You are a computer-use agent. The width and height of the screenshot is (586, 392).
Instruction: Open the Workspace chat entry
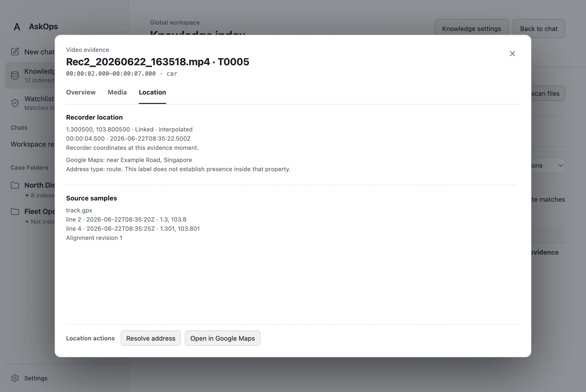pos(33,144)
